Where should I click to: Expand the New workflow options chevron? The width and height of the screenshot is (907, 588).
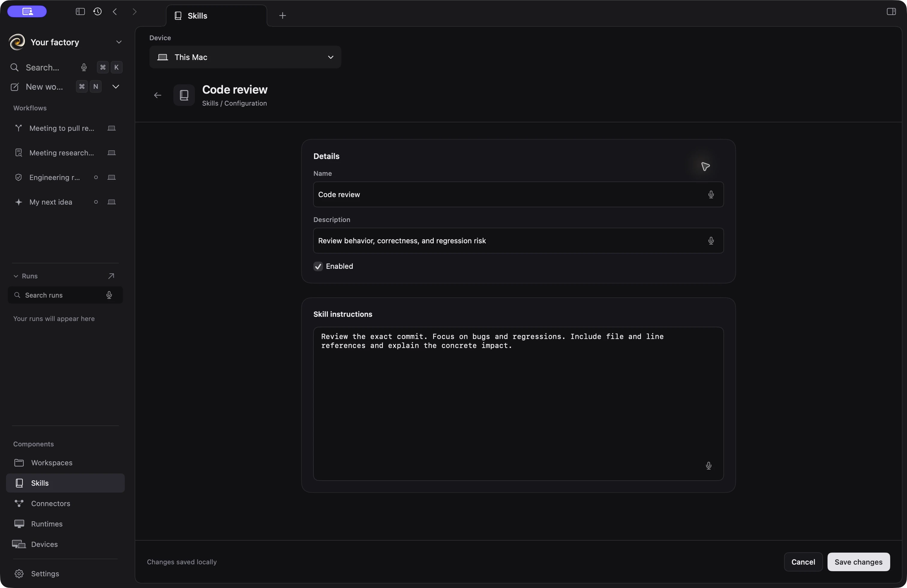(x=115, y=86)
